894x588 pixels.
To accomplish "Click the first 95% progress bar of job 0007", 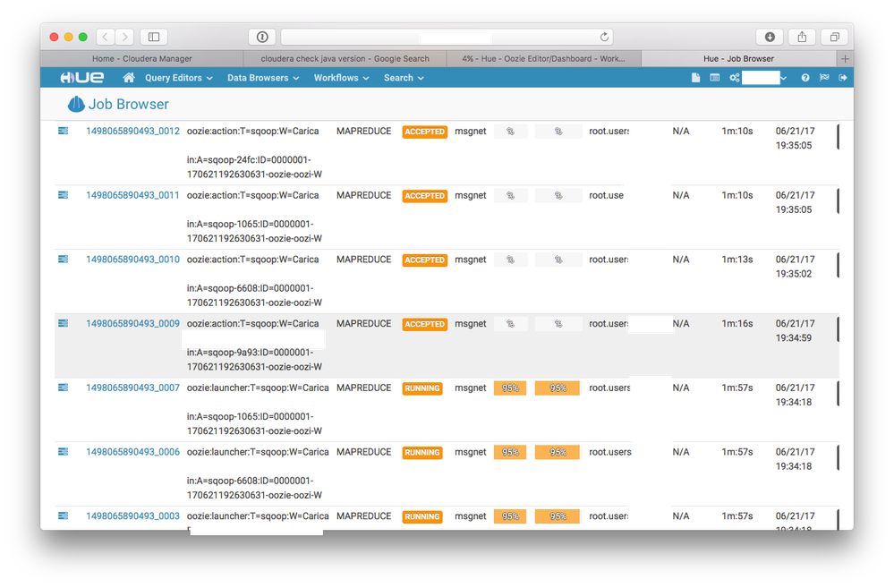I will [x=510, y=388].
